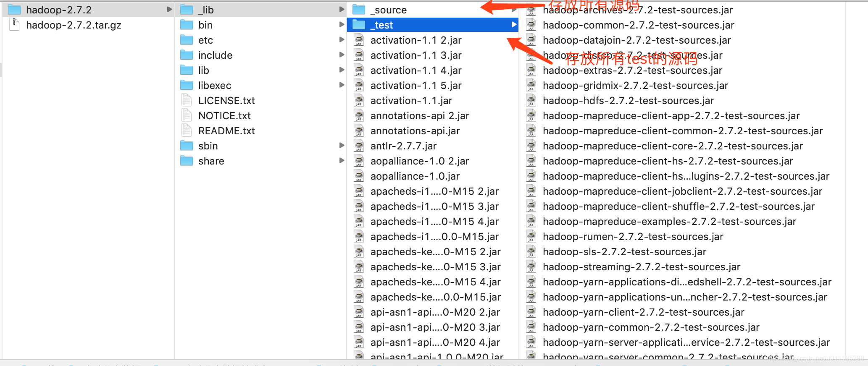
Task: Click the jar icon of annotations-api.jar
Action: point(359,131)
